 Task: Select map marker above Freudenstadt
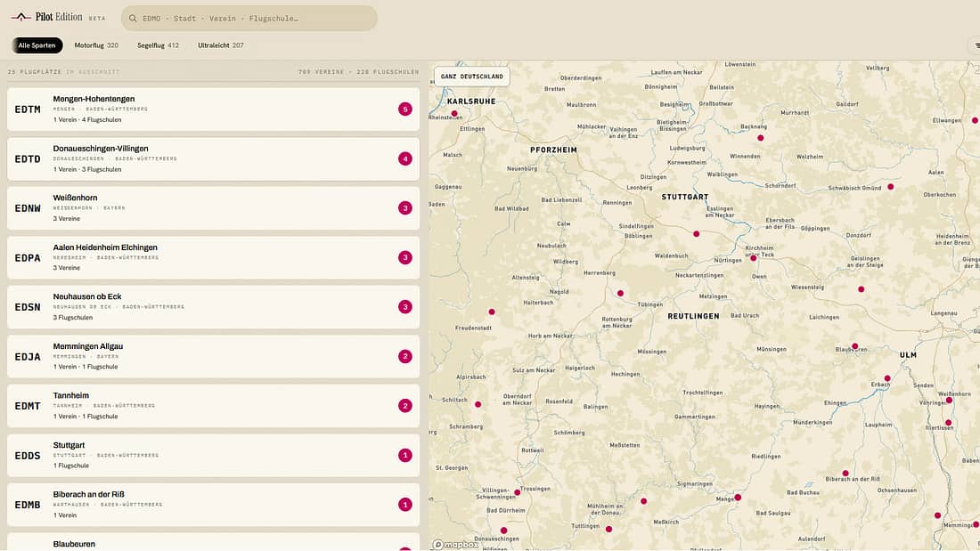492,312
